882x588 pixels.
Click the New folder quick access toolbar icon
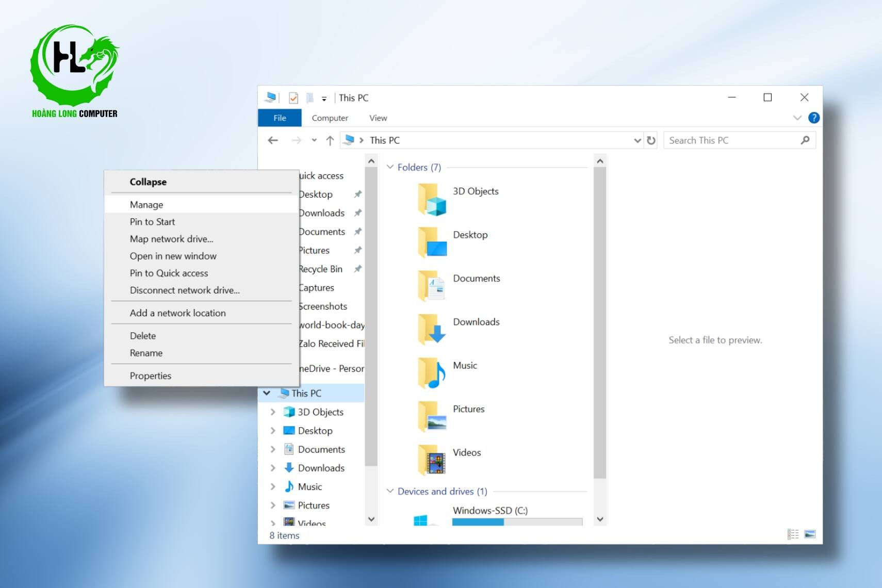pyautogui.click(x=309, y=97)
